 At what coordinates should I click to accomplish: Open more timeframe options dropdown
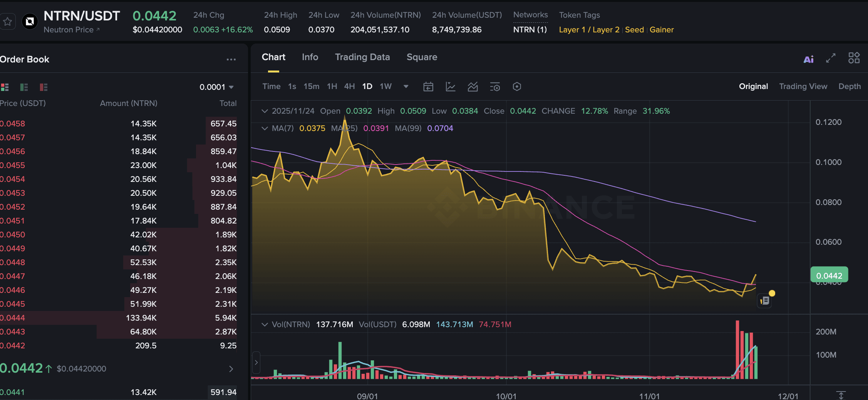click(406, 87)
